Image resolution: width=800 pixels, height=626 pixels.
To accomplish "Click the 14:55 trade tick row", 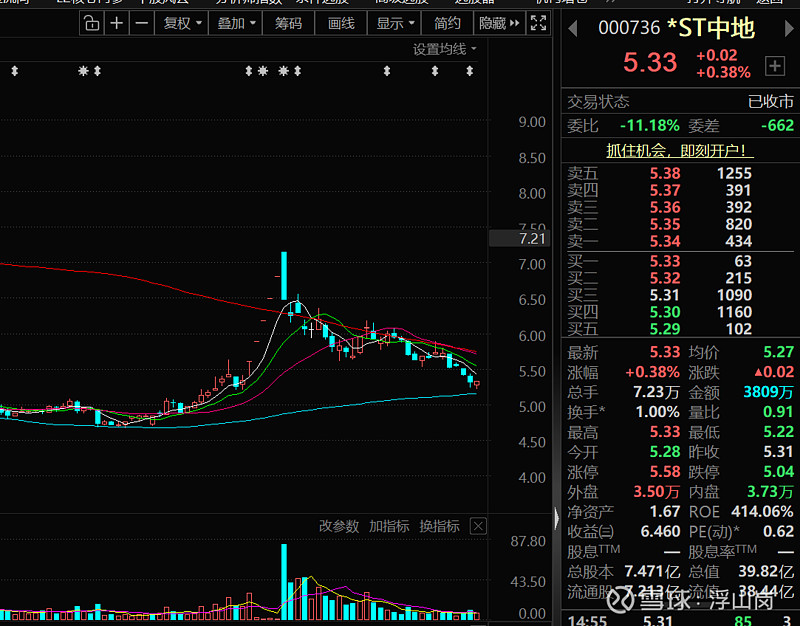I will (x=681, y=620).
